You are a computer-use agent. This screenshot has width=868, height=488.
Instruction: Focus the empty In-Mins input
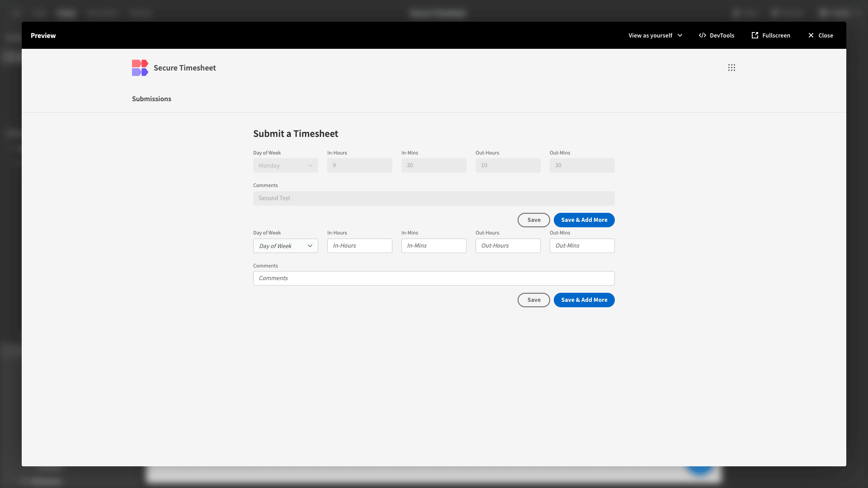tap(434, 246)
